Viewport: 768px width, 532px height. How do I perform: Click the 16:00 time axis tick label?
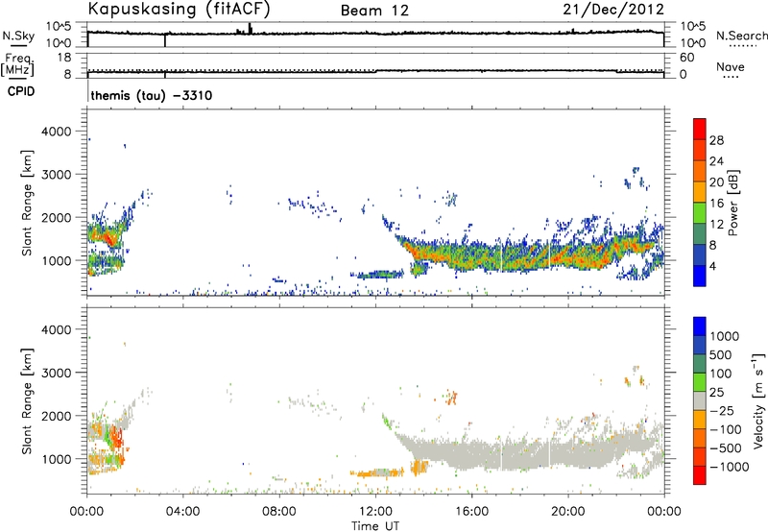(471, 512)
